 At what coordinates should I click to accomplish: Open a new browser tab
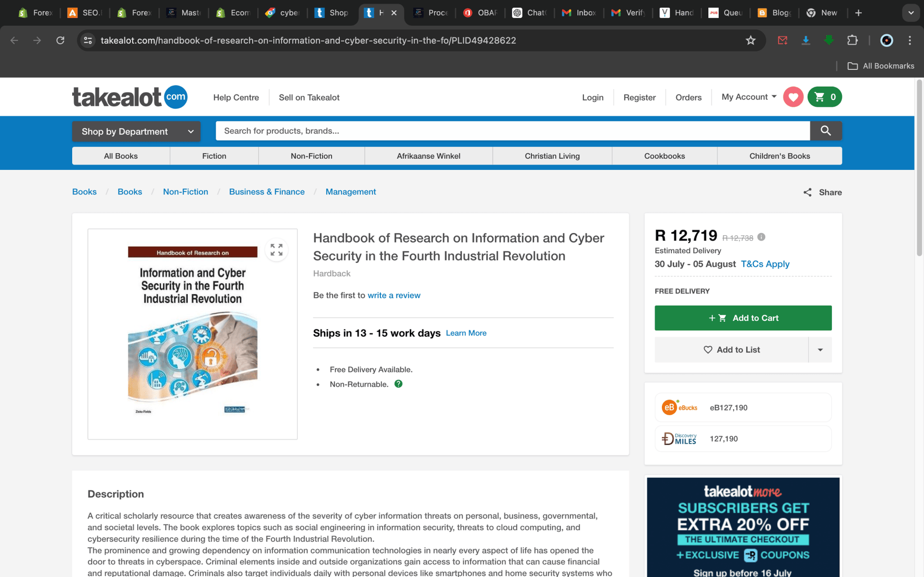point(858,13)
